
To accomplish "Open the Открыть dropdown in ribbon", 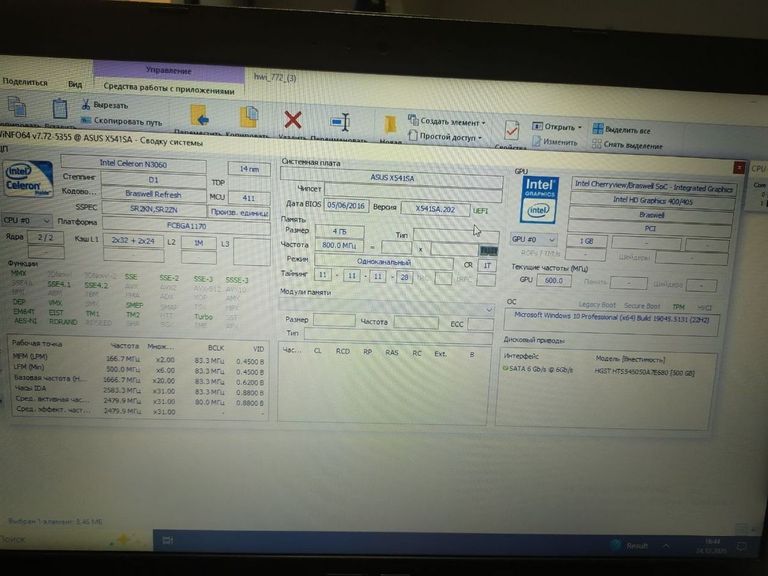I will 557,127.
